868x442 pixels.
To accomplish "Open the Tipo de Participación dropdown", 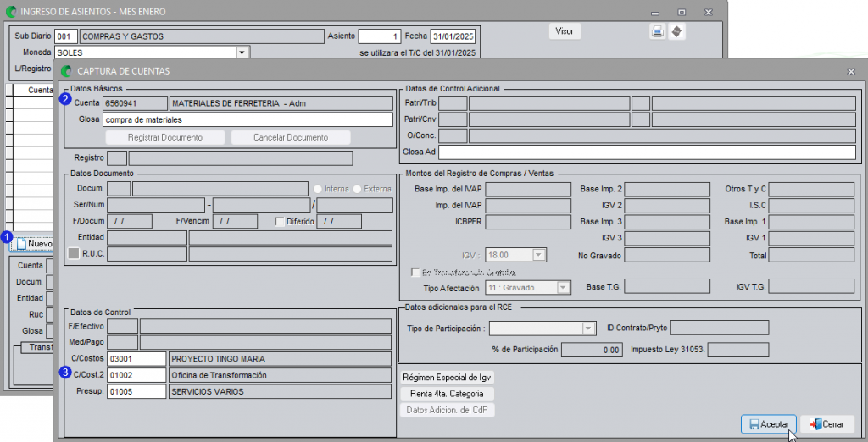I will click(588, 329).
